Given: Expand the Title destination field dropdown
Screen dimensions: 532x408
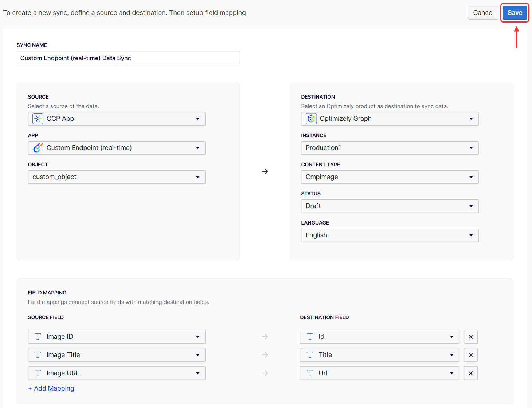Looking at the screenshot, I should 379,355.
